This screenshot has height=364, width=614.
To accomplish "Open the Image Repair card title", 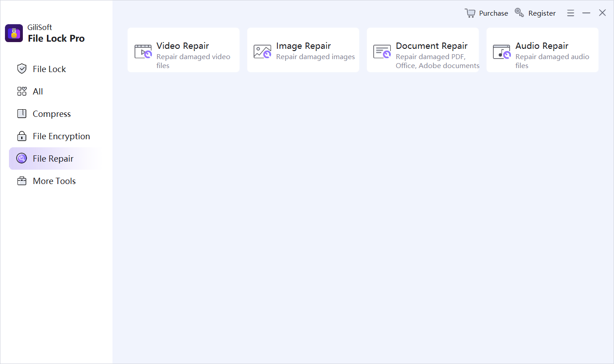I will (x=303, y=46).
